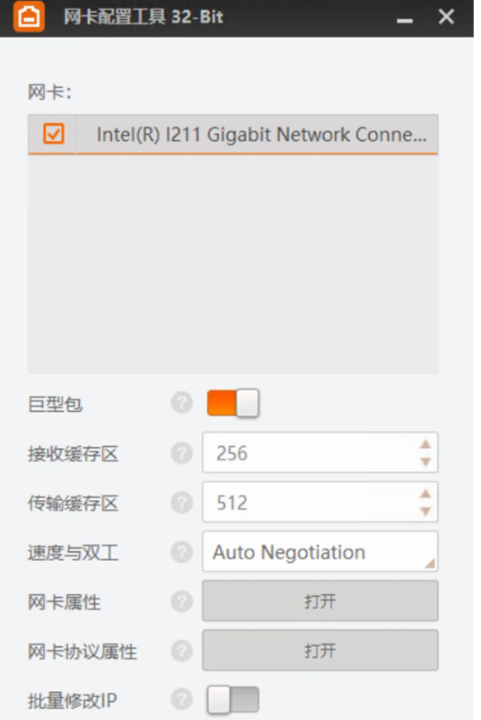Show help icon for 传输缓存区
This screenshot has height=720, width=481.
pyautogui.click(x=182, y=502)
